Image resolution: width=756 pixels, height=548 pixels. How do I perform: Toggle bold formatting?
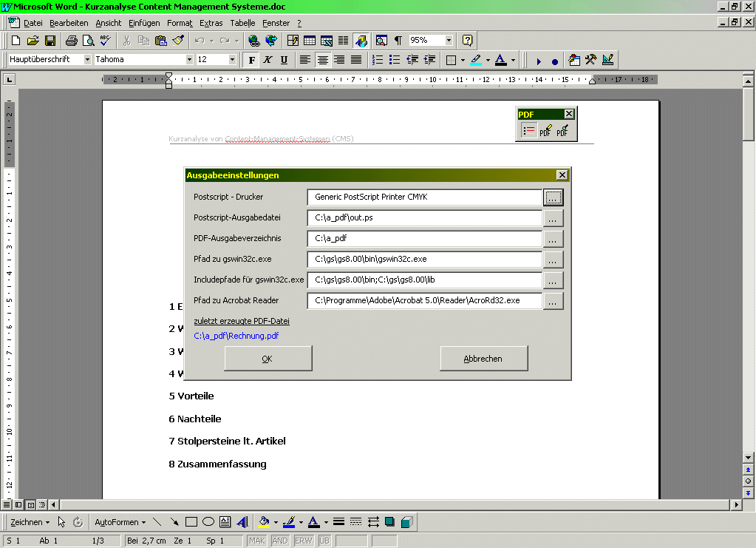coord(251,60)
